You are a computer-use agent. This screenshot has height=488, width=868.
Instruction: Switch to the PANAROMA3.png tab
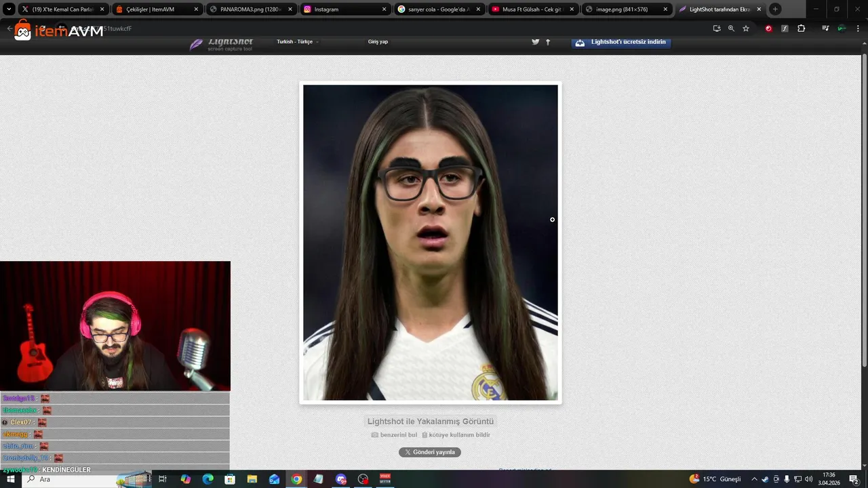[250, 9]
